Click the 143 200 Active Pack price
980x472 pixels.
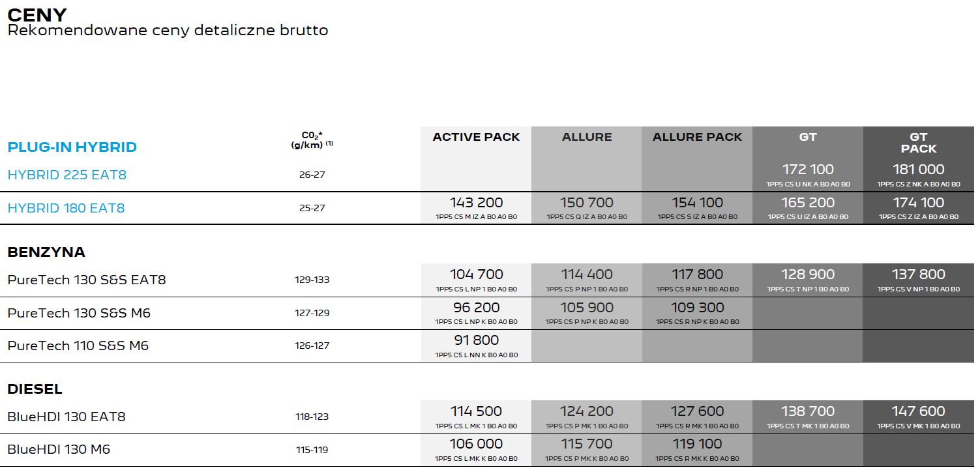476,203
